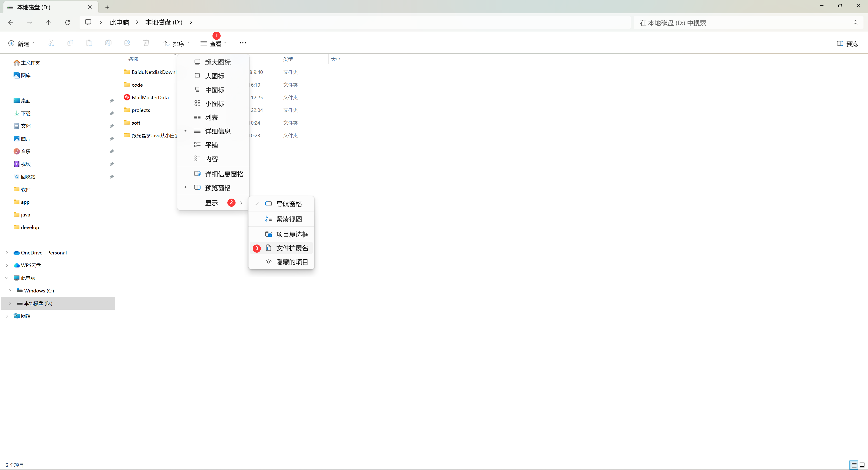Toggle 详细信息窗格 pane
The height and width of the screenshot is (470, 868).
click(x=213, y=174)
